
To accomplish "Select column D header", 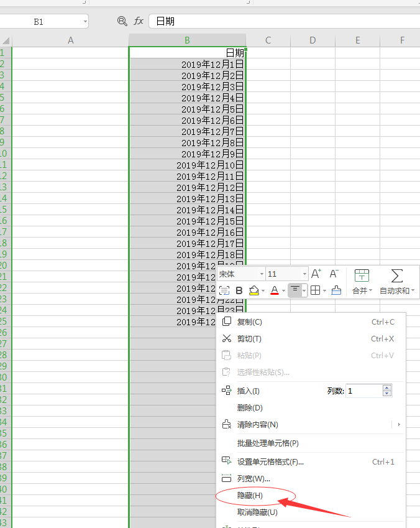I will point(313,40).
